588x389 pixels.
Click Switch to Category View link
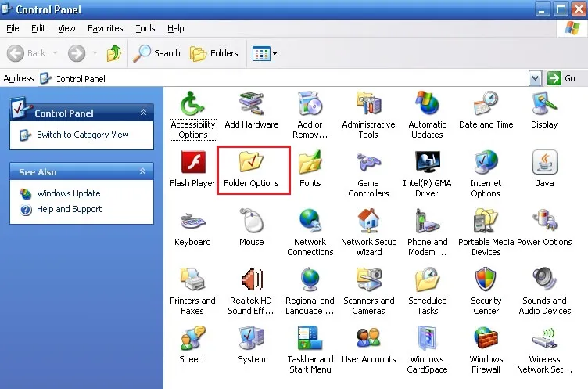pos(83,135)
